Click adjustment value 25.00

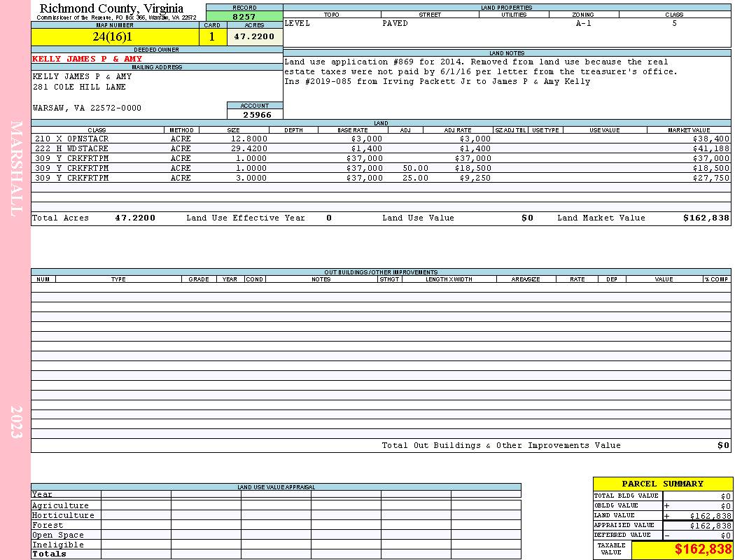pyautogui.click(x=415, y=178)
